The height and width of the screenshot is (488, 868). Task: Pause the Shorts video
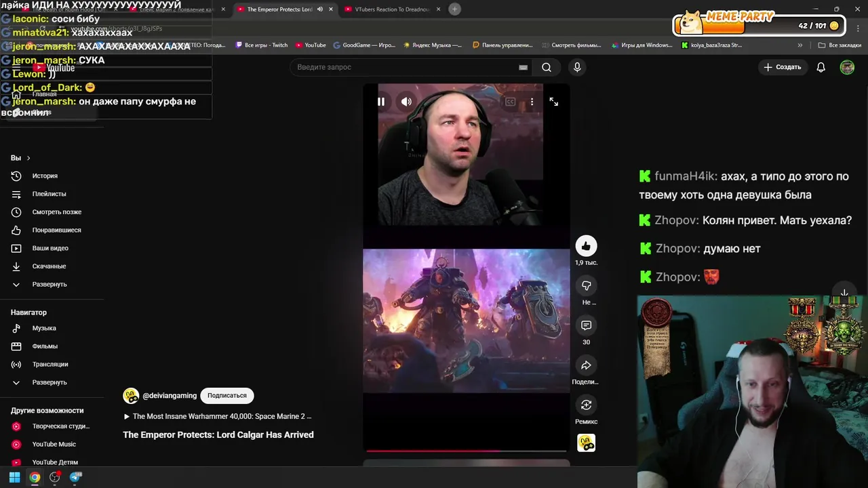[x=381, y=102]
